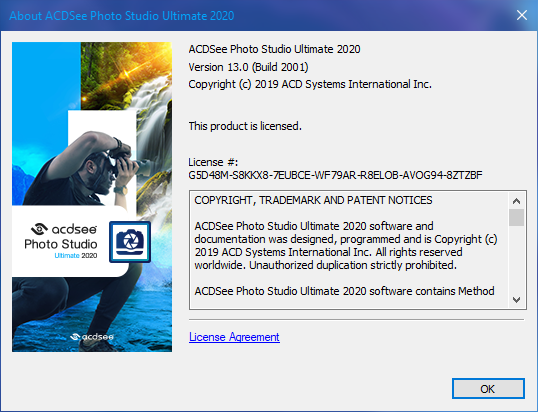The image size is (538, 412).
Task: Click 'COPYRIGHT, TRADEMARK AND PATENT NOTICES' heading
Action: coord(313,200)
